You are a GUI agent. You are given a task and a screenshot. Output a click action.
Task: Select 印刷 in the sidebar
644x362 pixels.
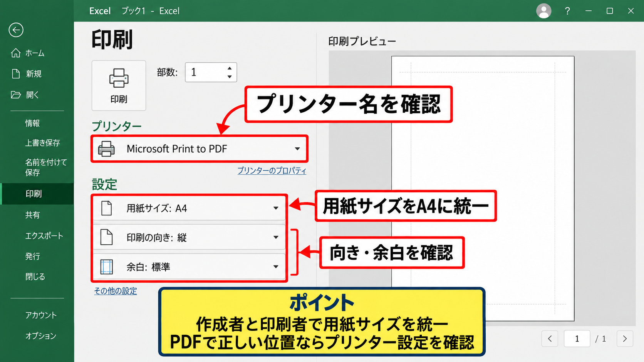click(37, 194)
